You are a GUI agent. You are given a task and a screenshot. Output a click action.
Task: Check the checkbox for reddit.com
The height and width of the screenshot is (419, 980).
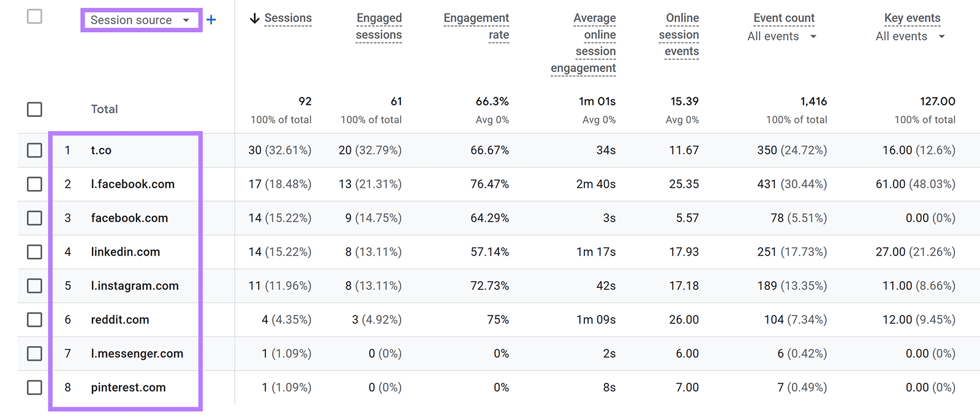pyautogui.click(x=34, y=319)
